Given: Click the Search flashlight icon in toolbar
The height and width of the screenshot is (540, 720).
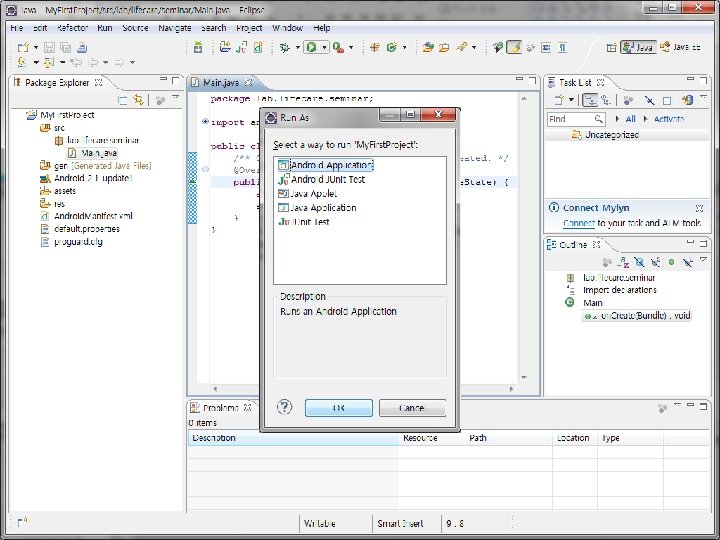Looking at the screenshot, I should click(x=461, y=47).
